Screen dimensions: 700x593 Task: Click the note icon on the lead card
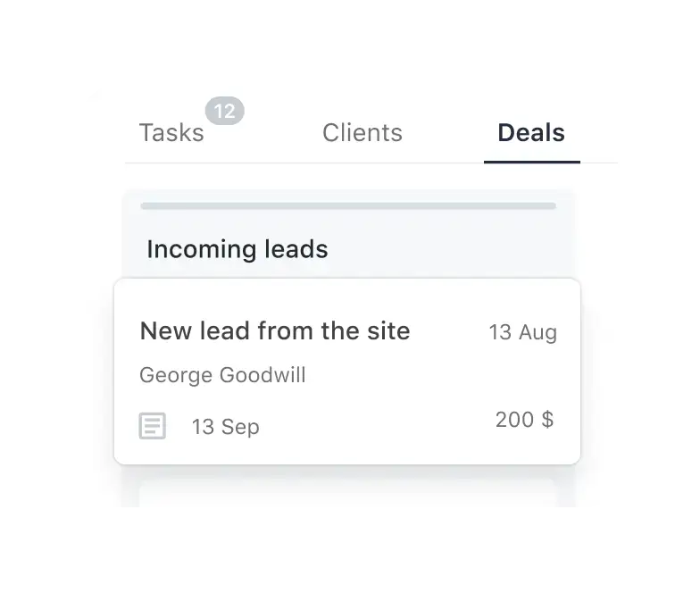(x=153, y=426)
